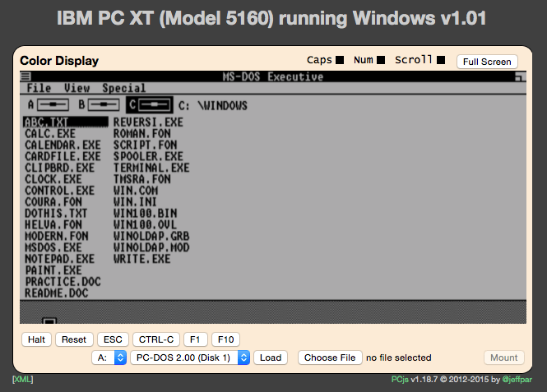This screenshot has height=392, width=547.
Task: Select ROMAN.FON file
Action: pos(142,134)
